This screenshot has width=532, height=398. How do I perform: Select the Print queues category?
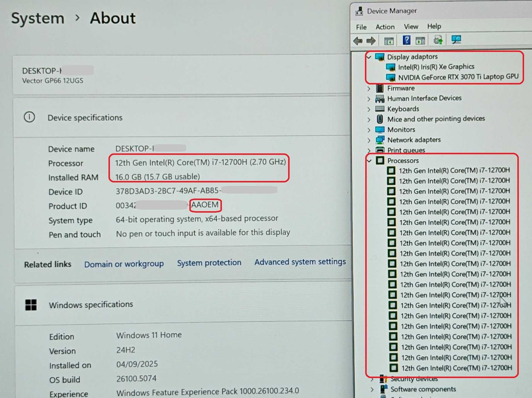pos(406,150)
